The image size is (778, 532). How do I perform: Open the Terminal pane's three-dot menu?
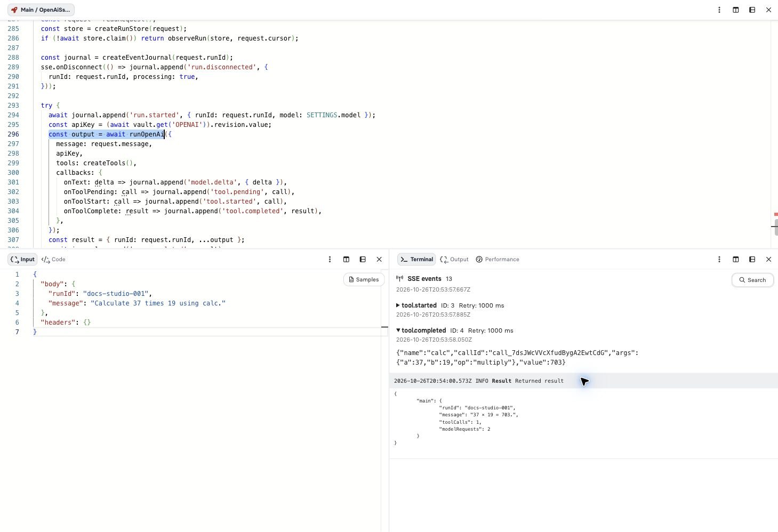tap(719, 259)
